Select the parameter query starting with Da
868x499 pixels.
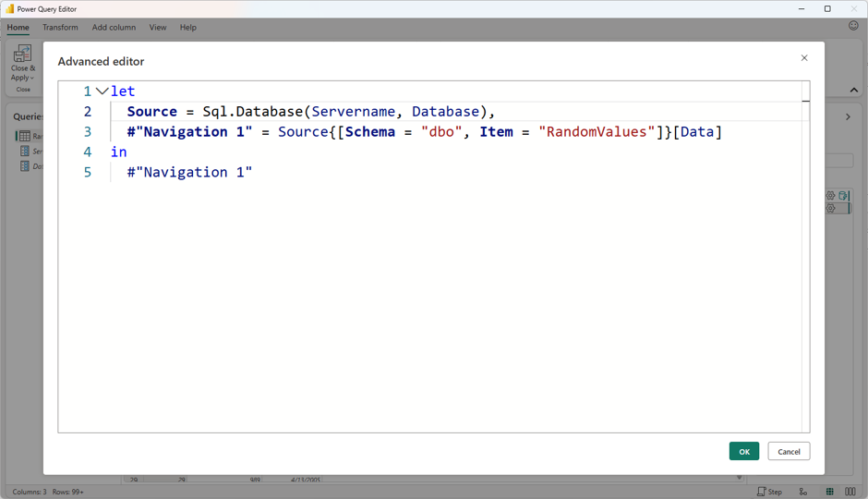31,166
